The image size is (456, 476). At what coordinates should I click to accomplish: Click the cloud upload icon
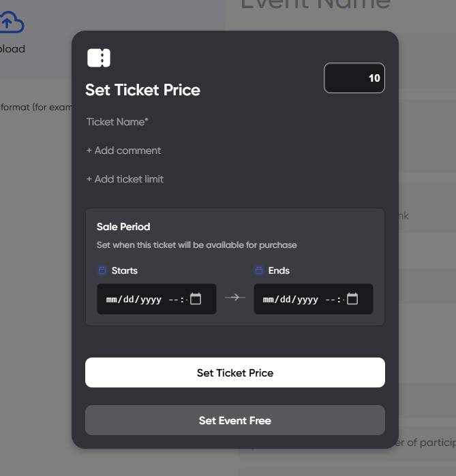(10, 24)
